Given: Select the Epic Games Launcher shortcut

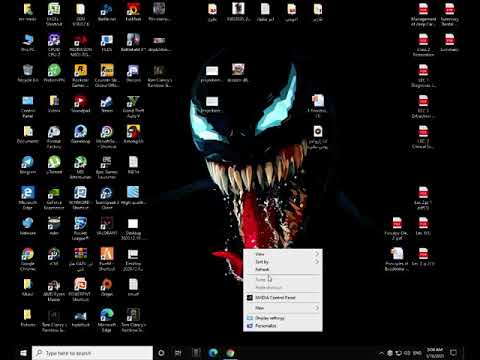Looking at the screenshot, I should pyautogui.click(x=107, y=168).
